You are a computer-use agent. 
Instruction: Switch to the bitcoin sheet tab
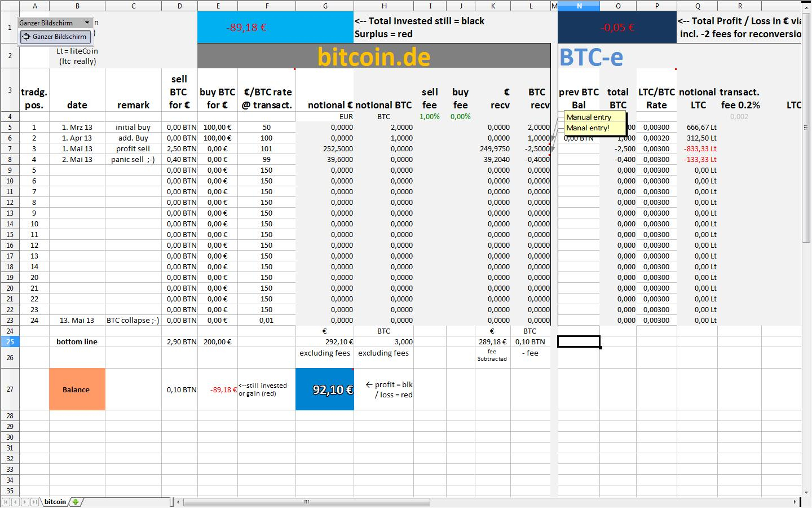[x=55, y=502]
